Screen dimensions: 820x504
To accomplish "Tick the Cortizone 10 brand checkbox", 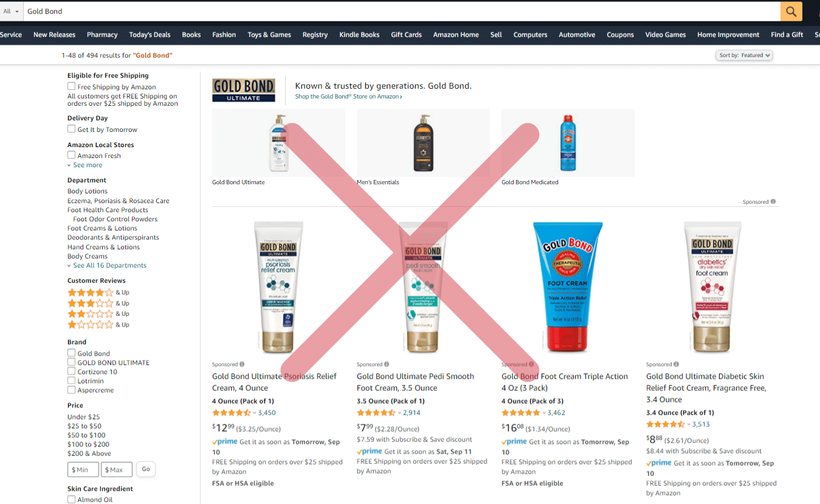I will click(x=71, y=371).
